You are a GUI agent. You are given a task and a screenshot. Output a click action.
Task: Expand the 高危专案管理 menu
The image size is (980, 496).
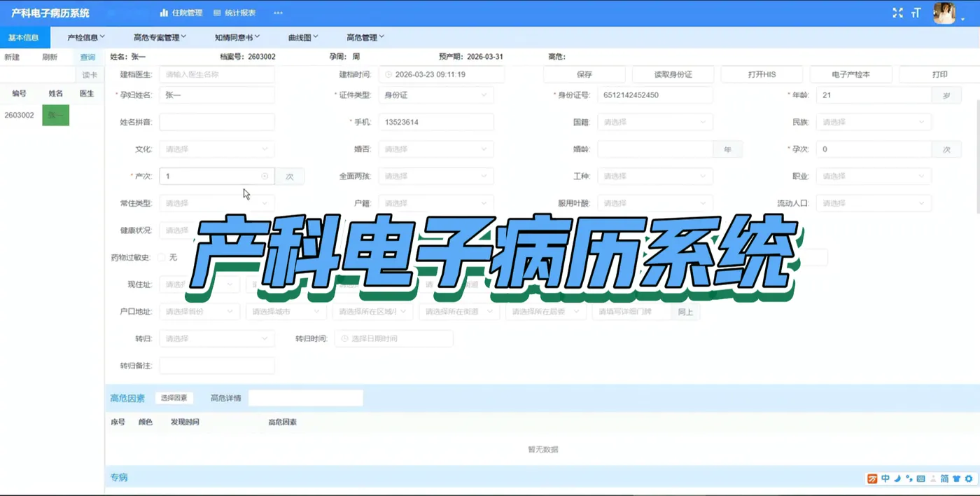click(160, 37)
